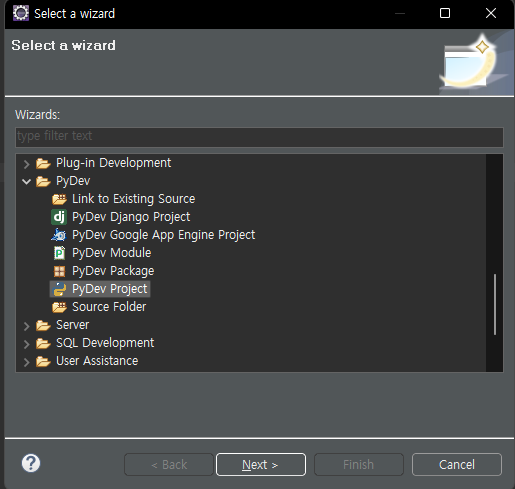Click the Plug-in Development folder icon
The width and height of the screenshot is (515, 489).
(43, 163)
